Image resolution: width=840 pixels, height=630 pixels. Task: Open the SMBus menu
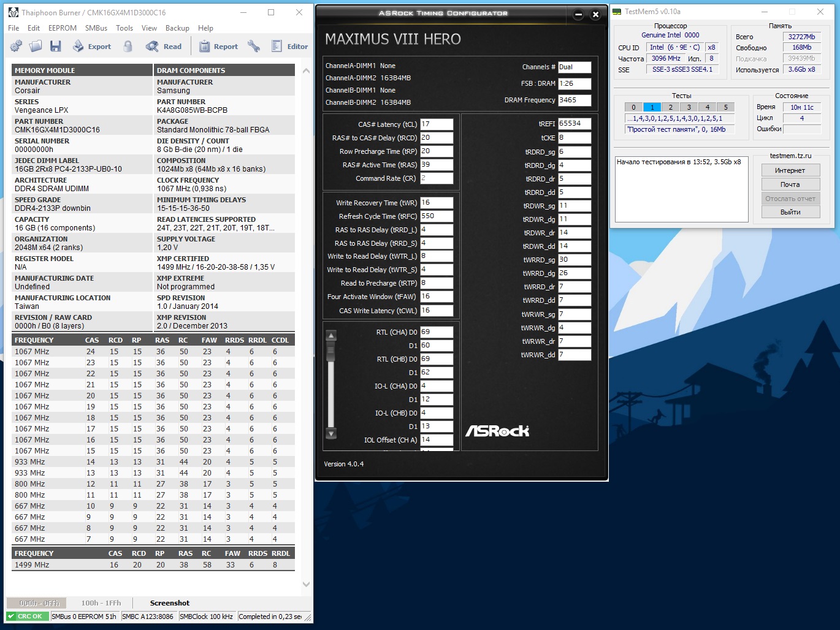(x=96, y=28)
